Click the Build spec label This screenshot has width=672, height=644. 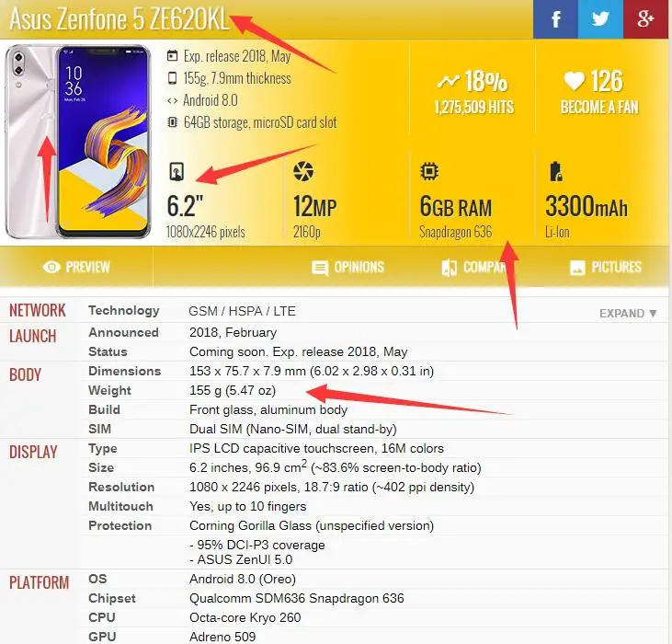coord(104,409)
